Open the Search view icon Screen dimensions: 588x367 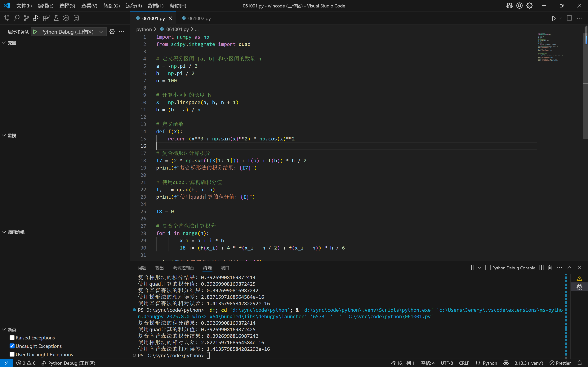click(x=16, y=18)
